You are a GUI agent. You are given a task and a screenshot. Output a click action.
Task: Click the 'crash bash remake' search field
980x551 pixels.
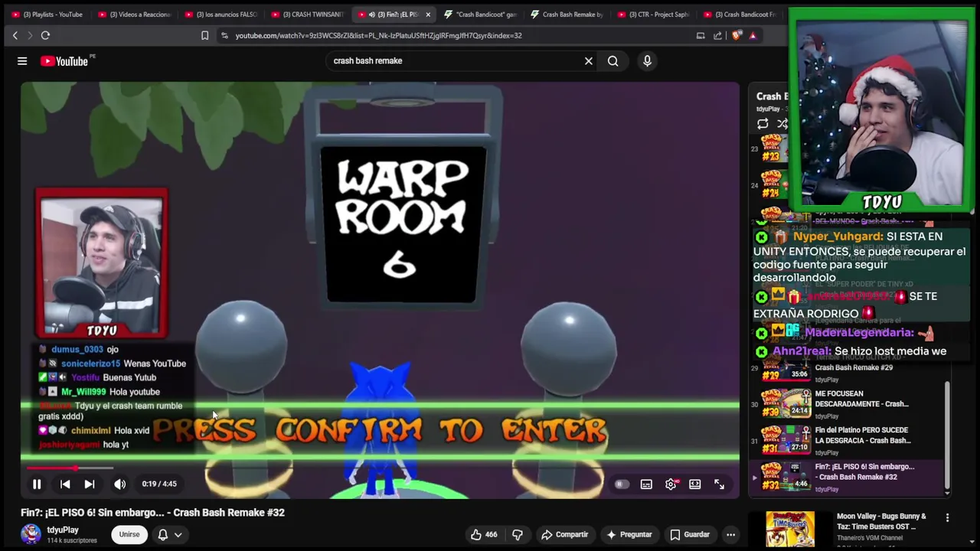(456, 61)
